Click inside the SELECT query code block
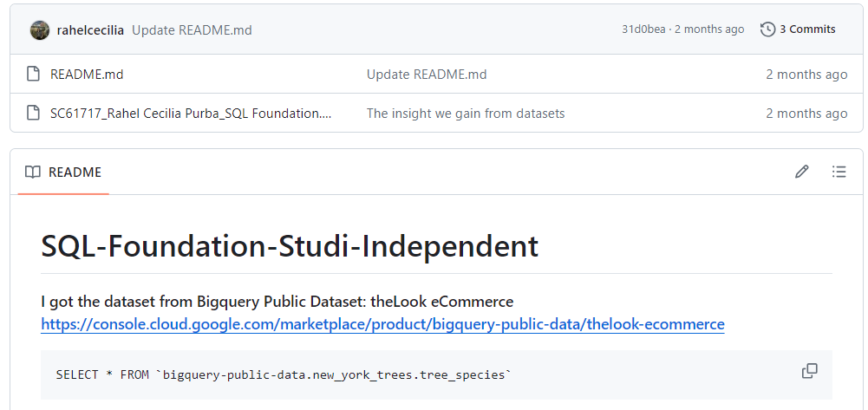 coord(436,374)
